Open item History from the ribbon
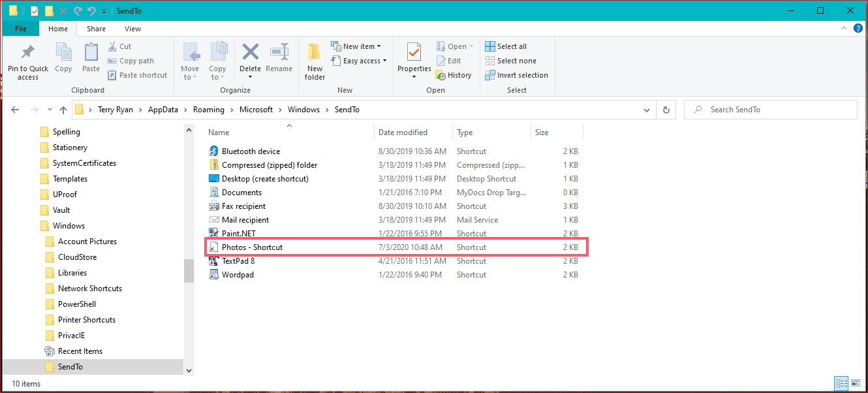This screenshot has height=393, width=868. click(454, 74)
